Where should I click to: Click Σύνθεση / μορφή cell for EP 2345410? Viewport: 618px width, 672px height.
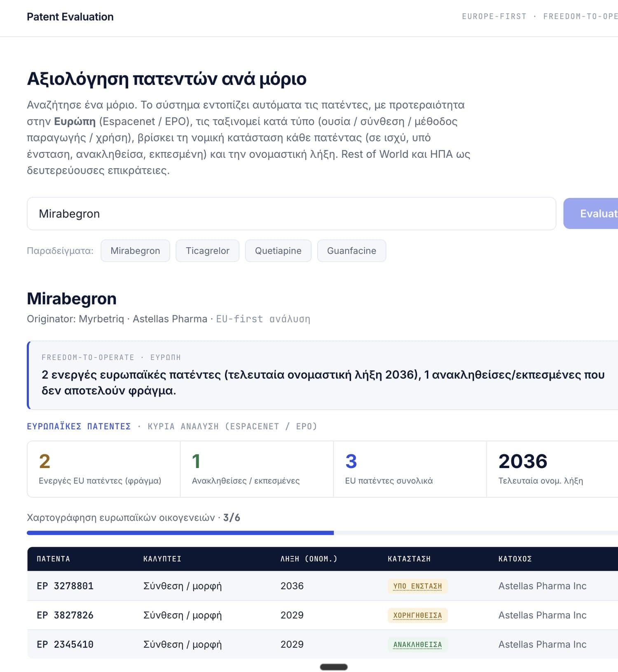tap(183, 644)
